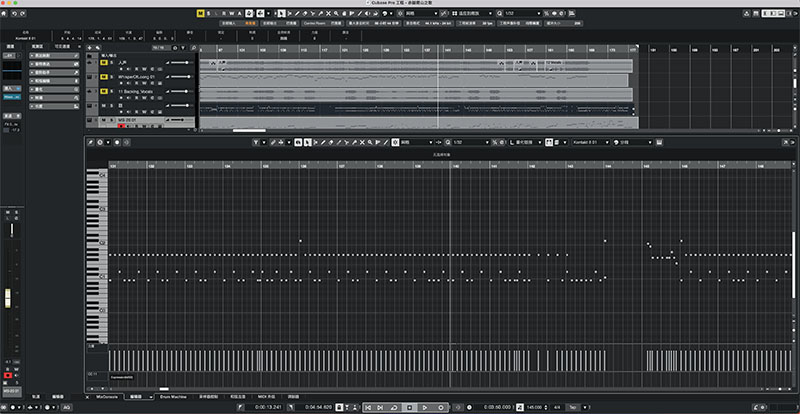The image size is (800, 414).
Task: Click the Add Track plus icon
Action: 90,47
